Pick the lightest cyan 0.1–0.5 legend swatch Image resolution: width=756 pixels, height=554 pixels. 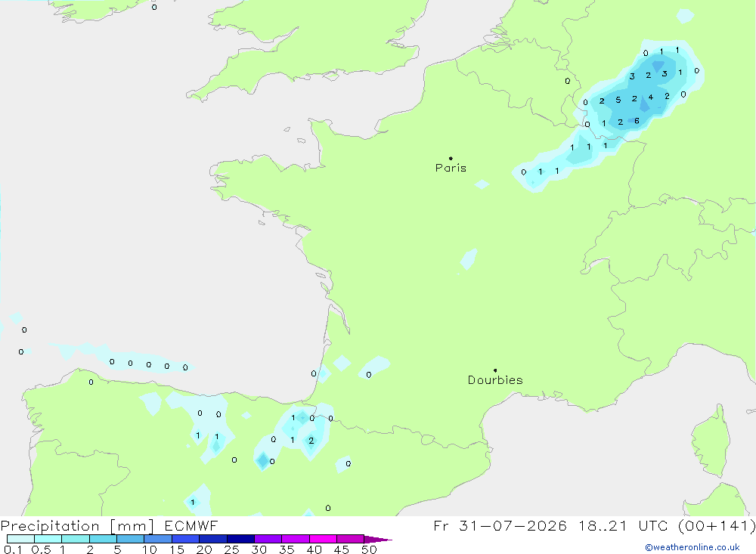click(x=20, y=539)
